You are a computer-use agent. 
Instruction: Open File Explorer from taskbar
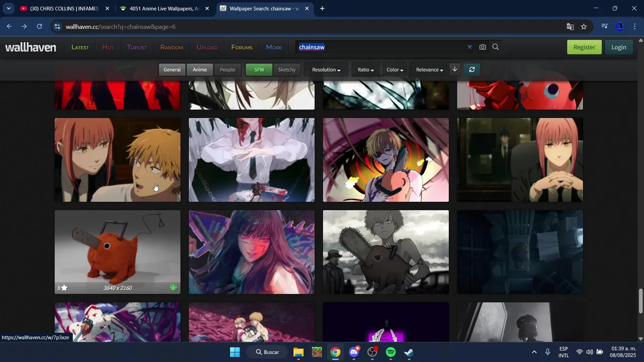point(298,352)
